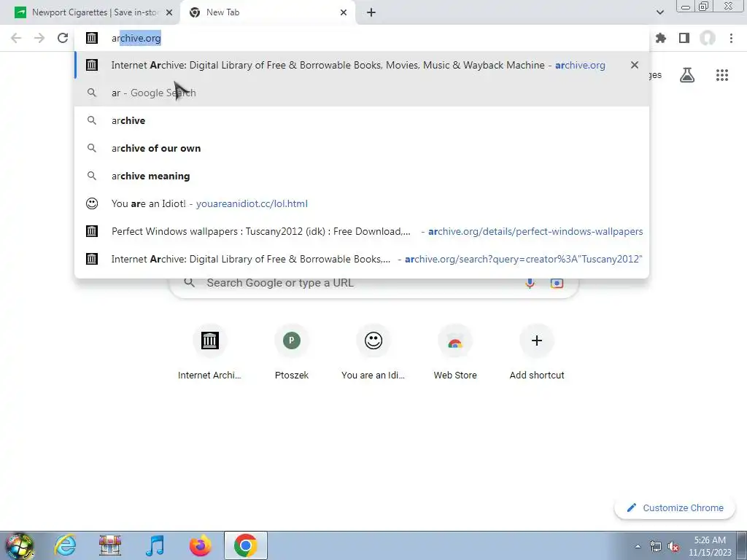Screen dimensions: 747x560
Task: Open the Internet Archive shortcut tile
Action: (x=209, y=352)
